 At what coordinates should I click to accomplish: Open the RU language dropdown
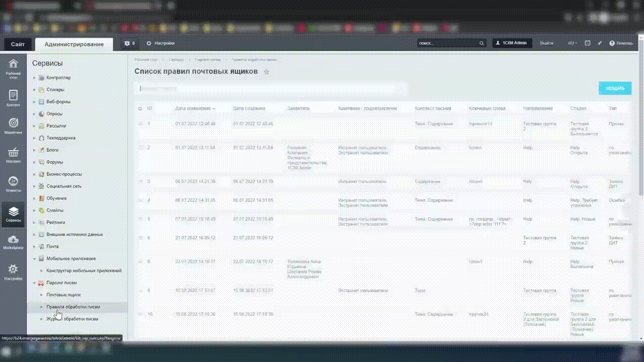click(573, 43)
